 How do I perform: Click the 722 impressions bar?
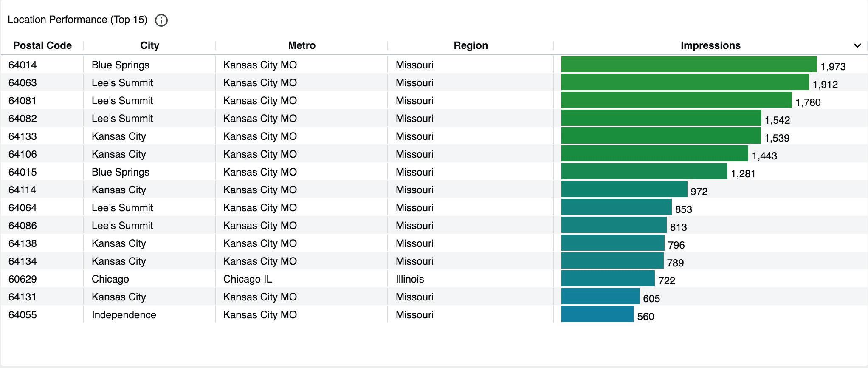pos(608,279)
